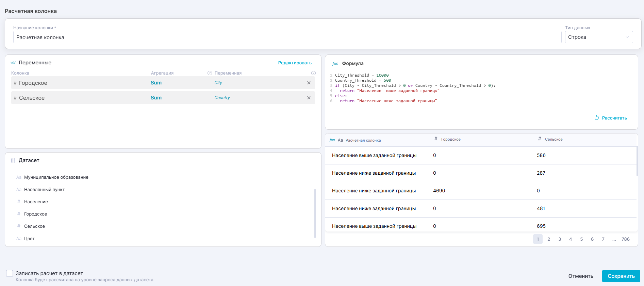Click the Агрегация help question icon
Screen dimensions: 644x286
(x=210, y=73)
